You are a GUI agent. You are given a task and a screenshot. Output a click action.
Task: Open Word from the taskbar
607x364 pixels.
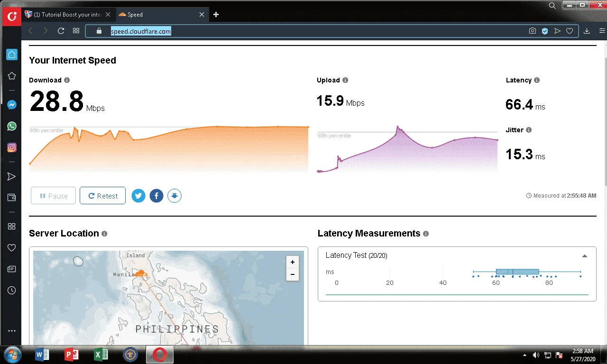click(x=42, y=355)
